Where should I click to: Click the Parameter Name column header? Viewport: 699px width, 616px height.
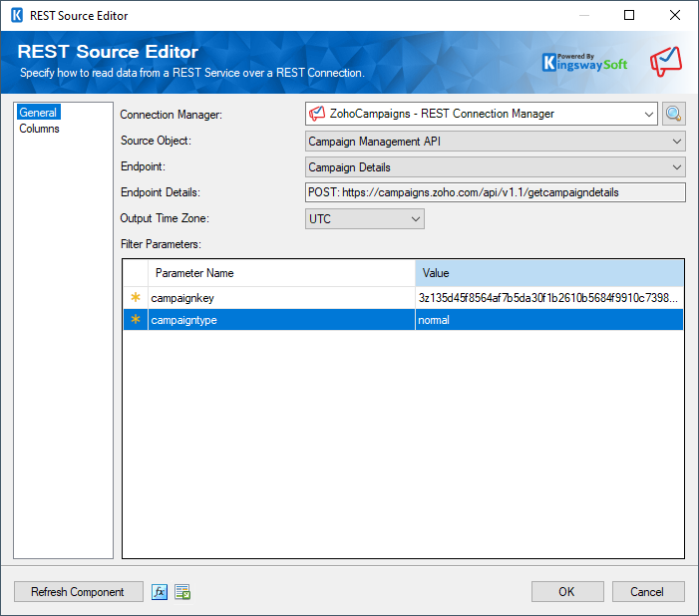click(x=281, y=273)
